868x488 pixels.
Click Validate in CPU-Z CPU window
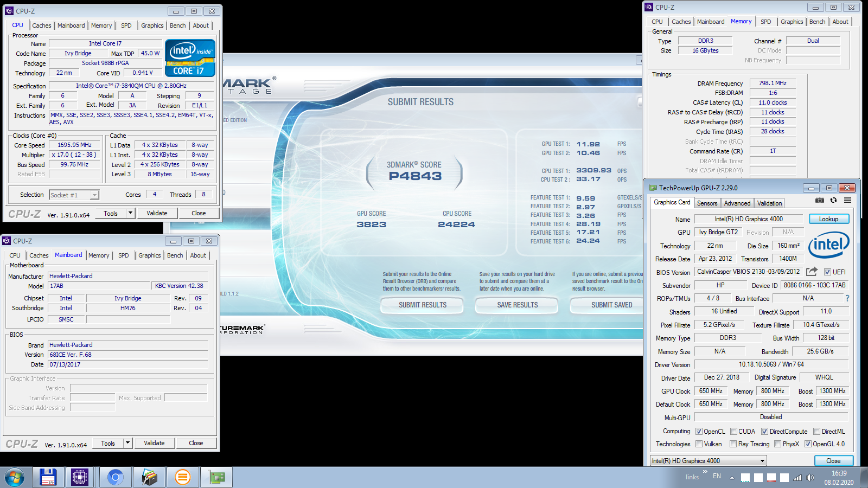pos(157,213)
